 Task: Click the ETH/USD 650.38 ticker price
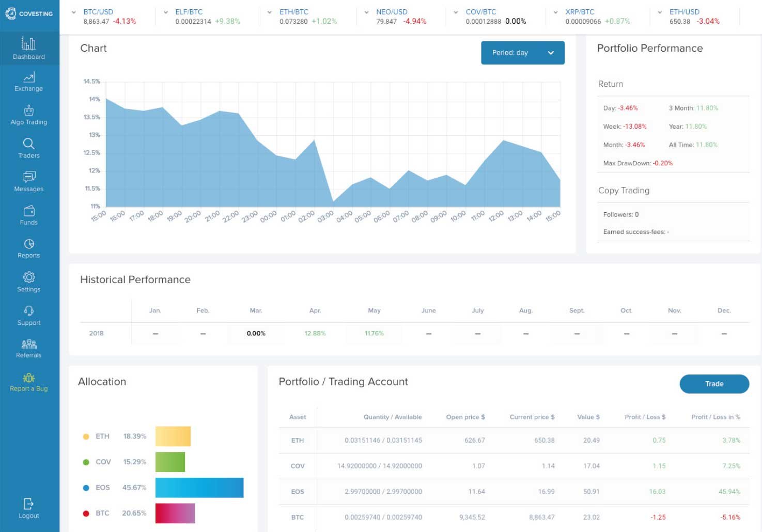point(680,21)
